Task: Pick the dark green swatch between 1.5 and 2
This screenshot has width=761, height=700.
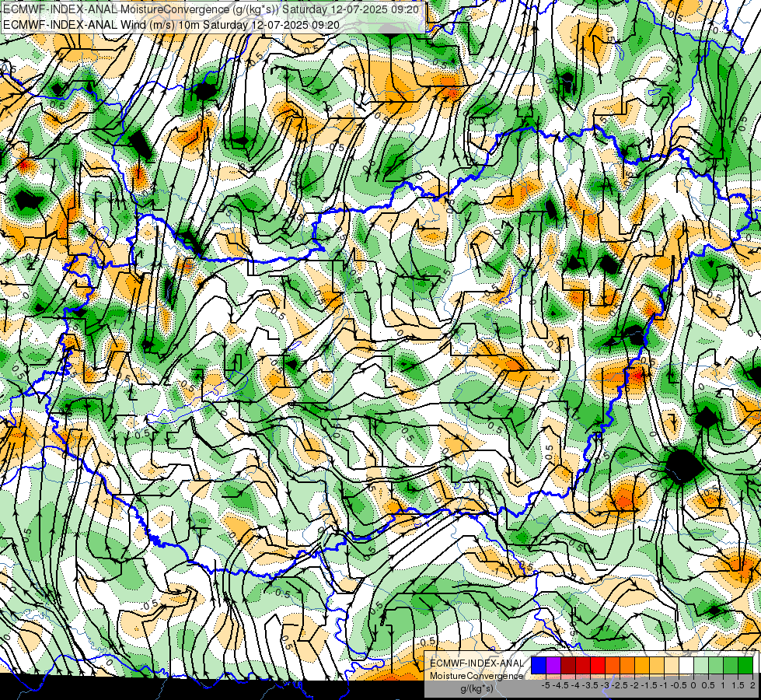Action: point(745,666)
